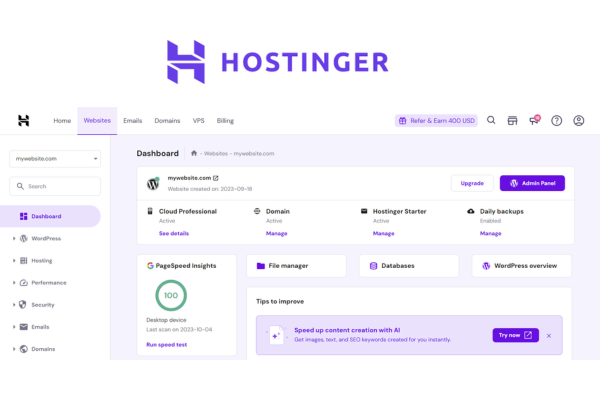Open the mywebsite.com site selector dropdown
The height and width of the screenshot is (400, 600).
click(55, 159)
